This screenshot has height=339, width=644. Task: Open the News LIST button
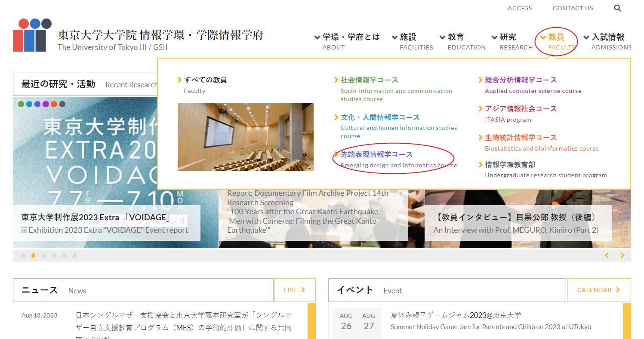pos(295,290)
